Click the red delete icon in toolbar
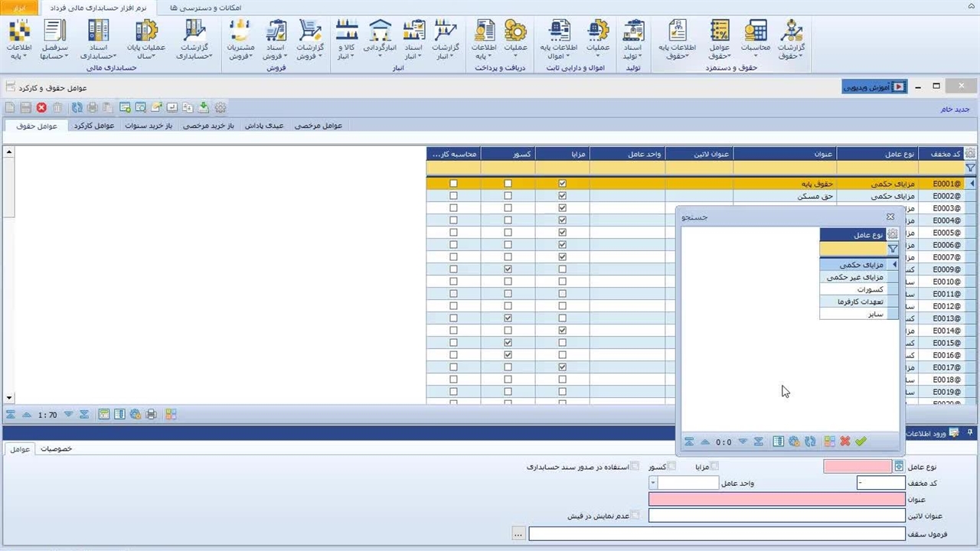The width and height of the screenshot is (980, 551). click(41, 108)
